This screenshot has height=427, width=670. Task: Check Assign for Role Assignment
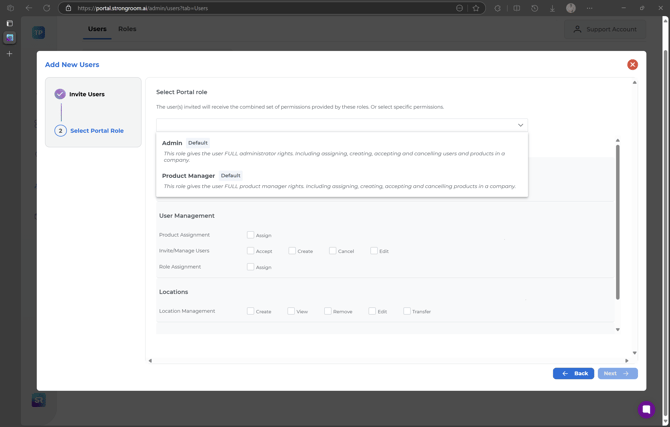coord(250,267)
